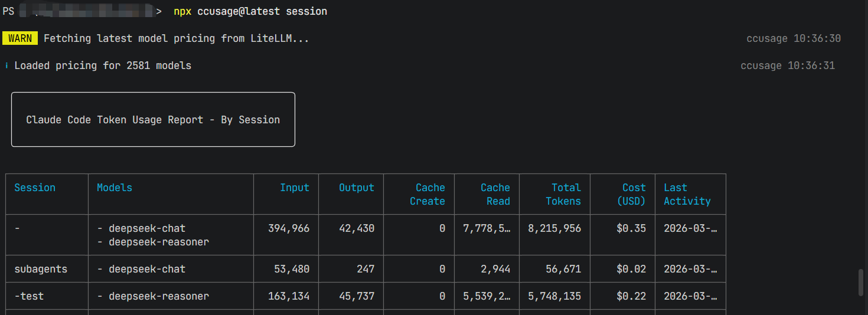
Task: Click cache read value 2,944
Action: (x=495, y=269)
